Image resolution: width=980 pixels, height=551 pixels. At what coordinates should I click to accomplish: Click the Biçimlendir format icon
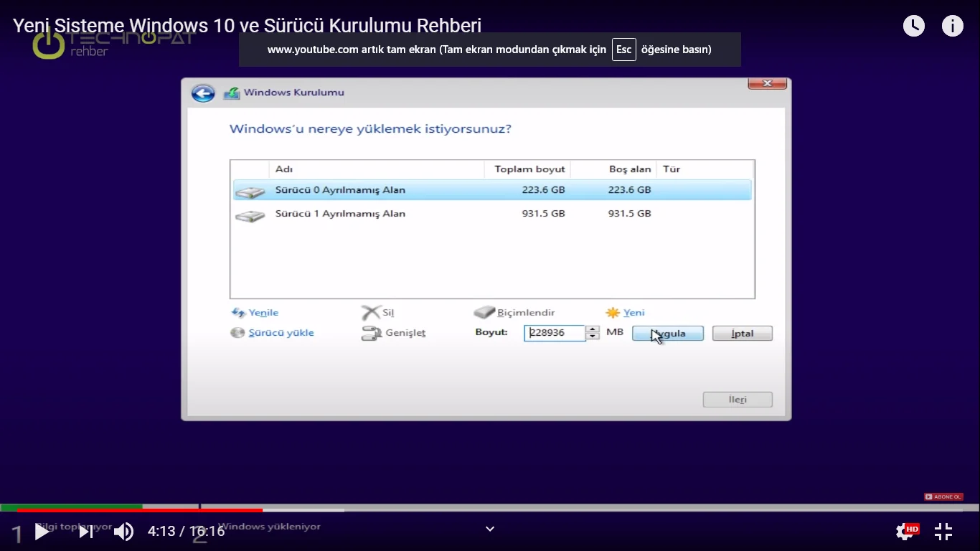485,313
